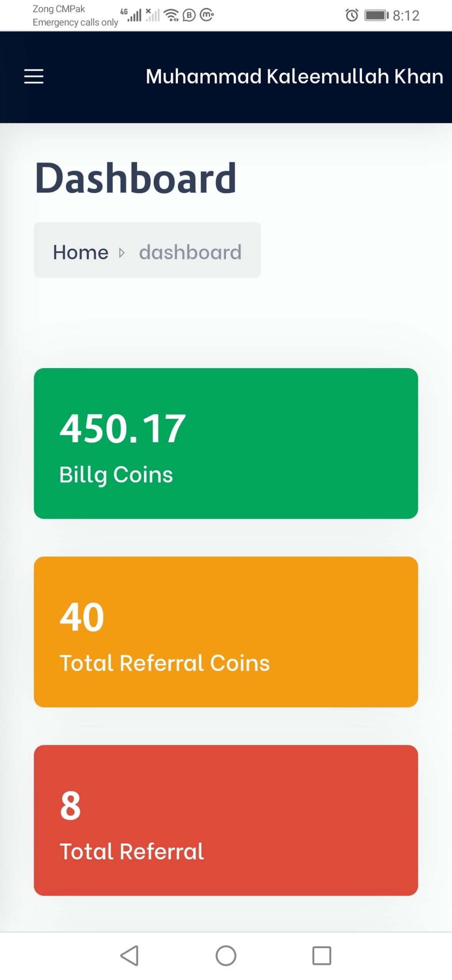Tap the Wi-Fi status icon
This screenshot has width=452, height=980.
171,15
